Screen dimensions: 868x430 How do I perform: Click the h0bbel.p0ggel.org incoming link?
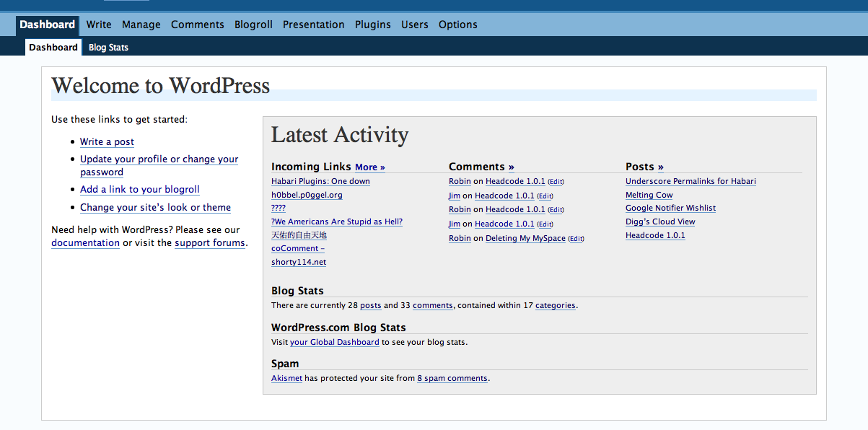307,195
